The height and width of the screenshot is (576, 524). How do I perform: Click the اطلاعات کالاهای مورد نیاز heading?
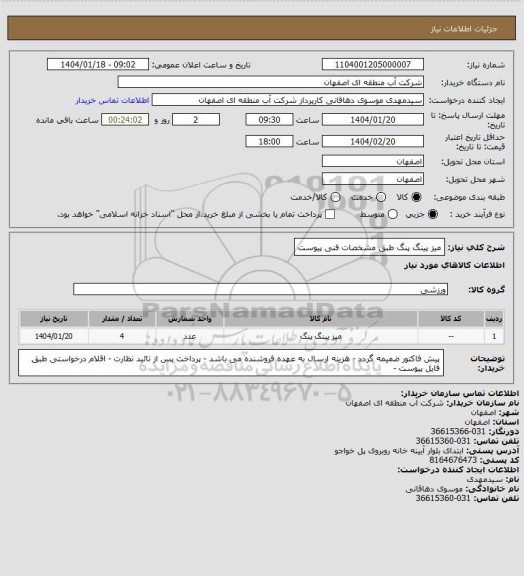pyautogui.click(x=454, y=265)
